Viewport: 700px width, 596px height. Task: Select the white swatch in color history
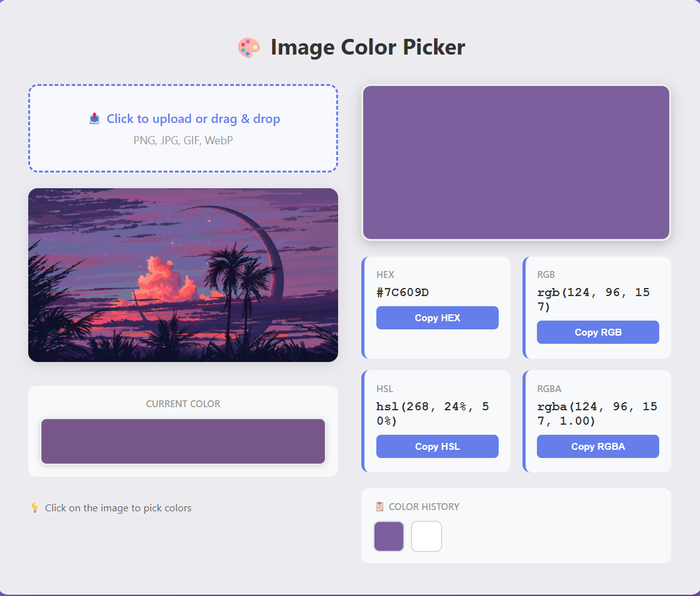coord(427,536)
